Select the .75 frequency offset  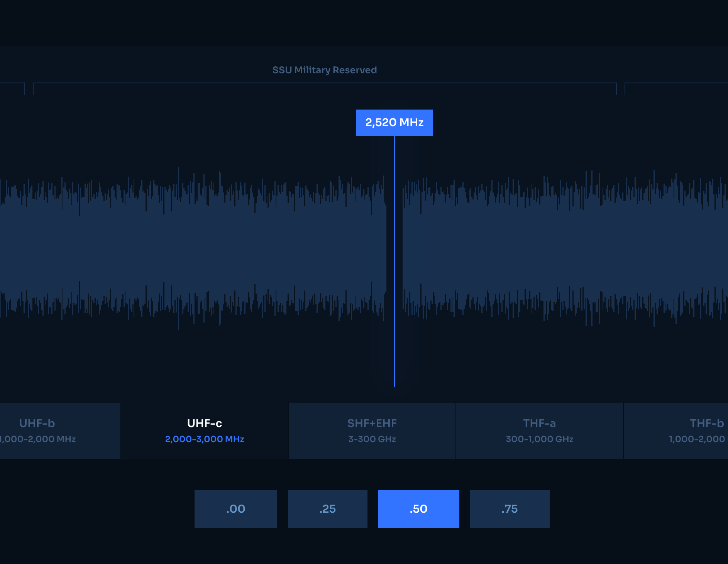coord(510,508)
